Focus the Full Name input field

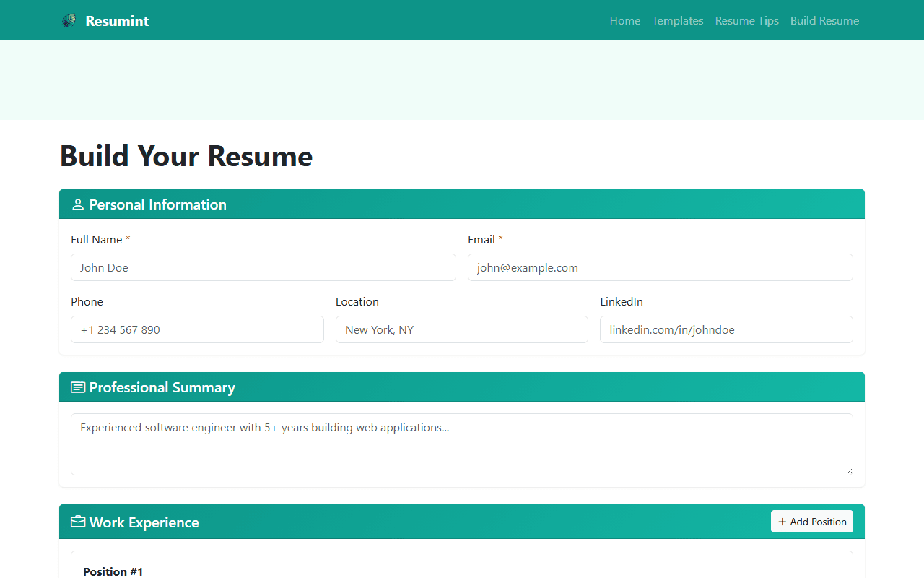(263, 267)
